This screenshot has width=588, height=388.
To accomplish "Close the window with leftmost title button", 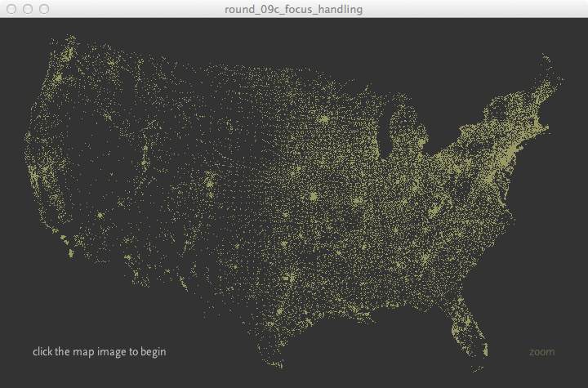I will tap(11, 9).
